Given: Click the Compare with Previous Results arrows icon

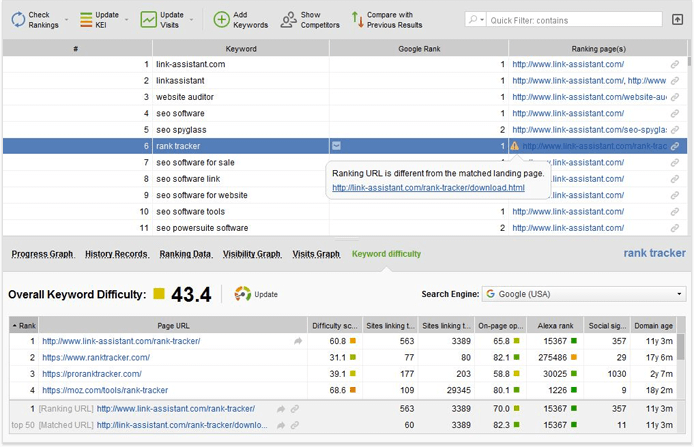Looking at the screenshot, I should tap(358, 20).
